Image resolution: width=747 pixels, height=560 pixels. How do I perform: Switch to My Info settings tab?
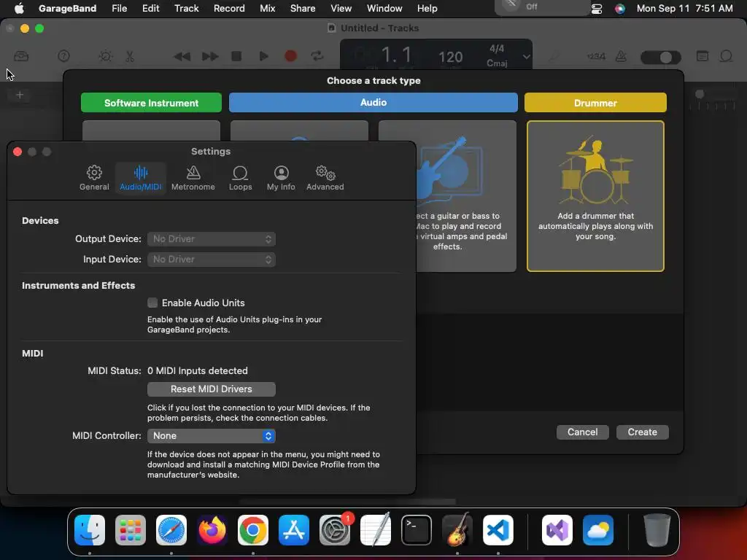pos(281,178)
